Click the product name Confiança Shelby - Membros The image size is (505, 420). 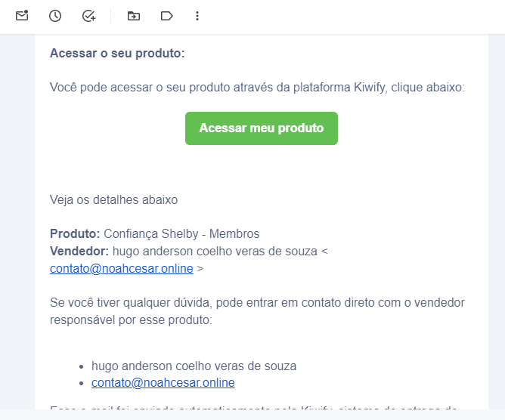click(x=181, y=234)
